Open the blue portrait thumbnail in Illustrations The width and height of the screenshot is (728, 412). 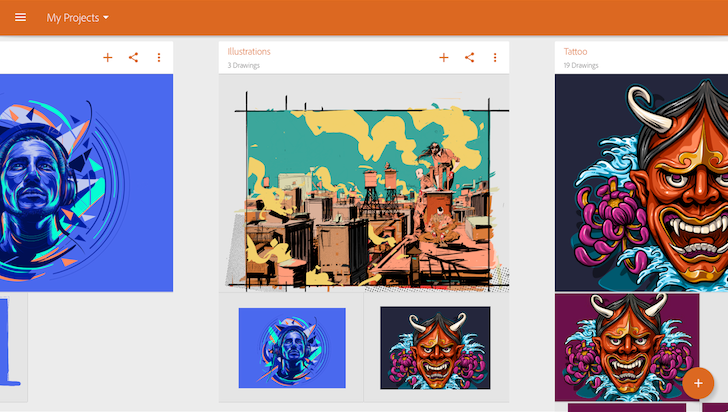(292, 347)
